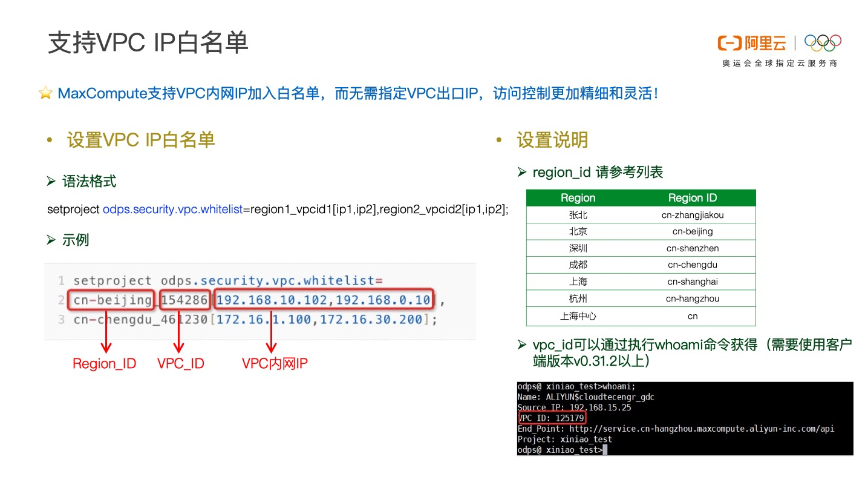Click the cn-shanghai table cell
Viewport: 868px width, 488px height.
point(693,282)
